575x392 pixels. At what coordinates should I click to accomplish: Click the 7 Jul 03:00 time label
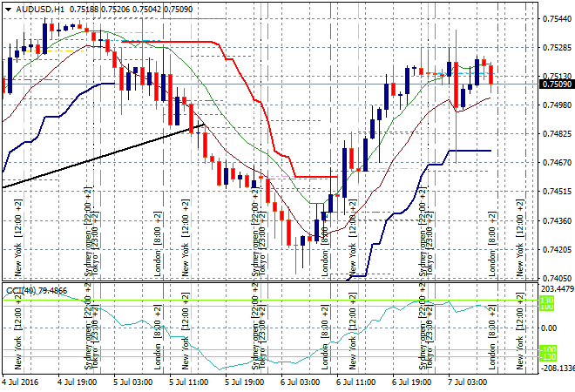click(x=468, y=382)
